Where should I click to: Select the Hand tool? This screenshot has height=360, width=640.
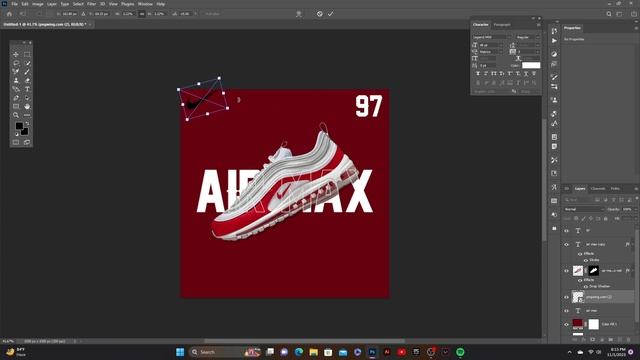[27, 107]
